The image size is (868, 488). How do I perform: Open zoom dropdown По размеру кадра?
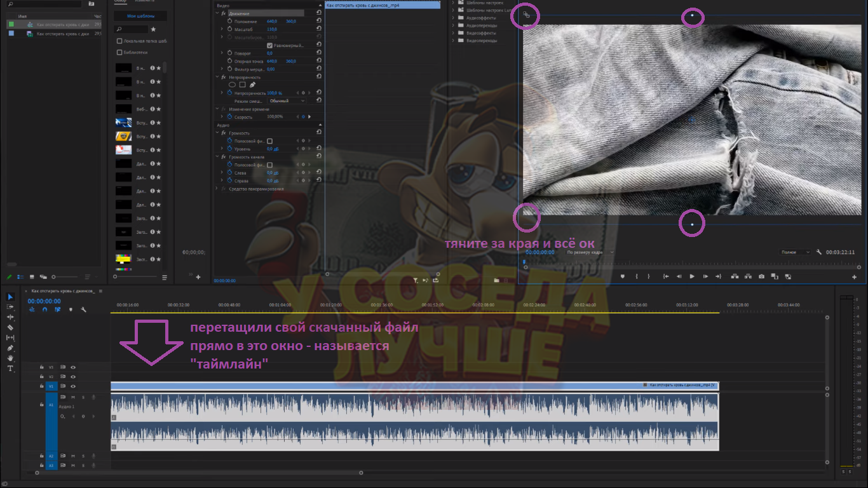pyautogui.click(x=590, y=252)
